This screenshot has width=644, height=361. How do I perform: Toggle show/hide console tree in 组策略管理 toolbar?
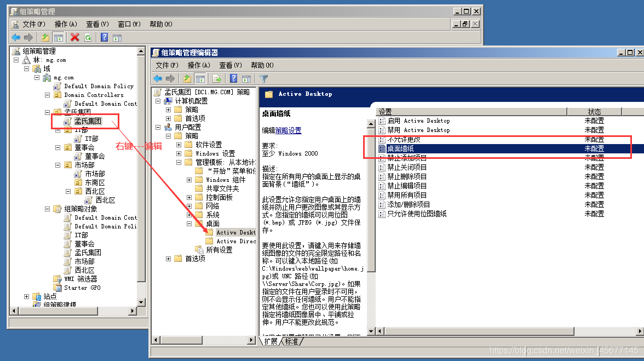click(58, 38)
